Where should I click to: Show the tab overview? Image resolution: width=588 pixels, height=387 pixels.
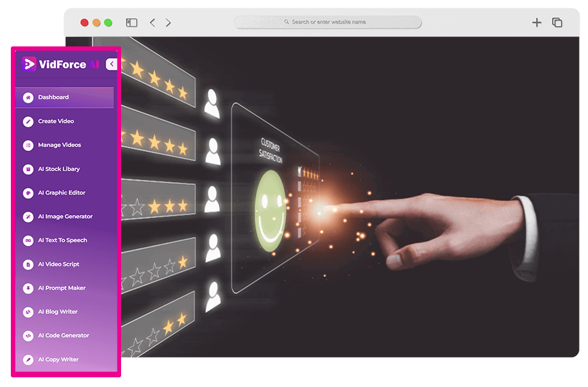[x=557, y=22]
